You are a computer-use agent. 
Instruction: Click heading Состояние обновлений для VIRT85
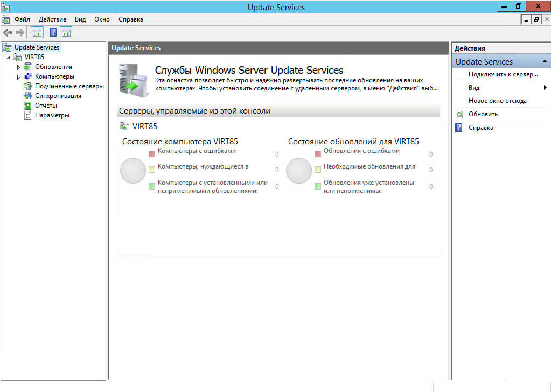click(353, 142)
